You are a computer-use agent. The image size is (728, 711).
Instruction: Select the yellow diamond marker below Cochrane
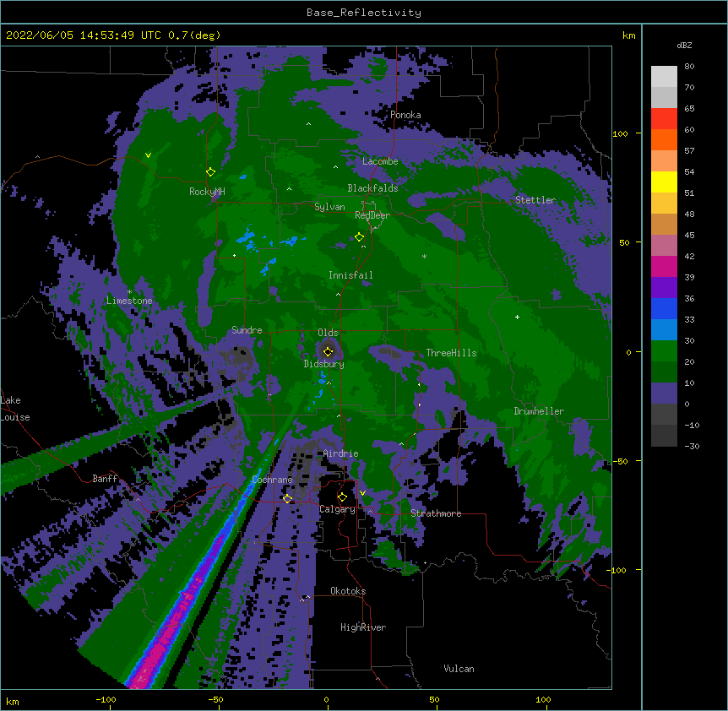(x=287, y=498)
